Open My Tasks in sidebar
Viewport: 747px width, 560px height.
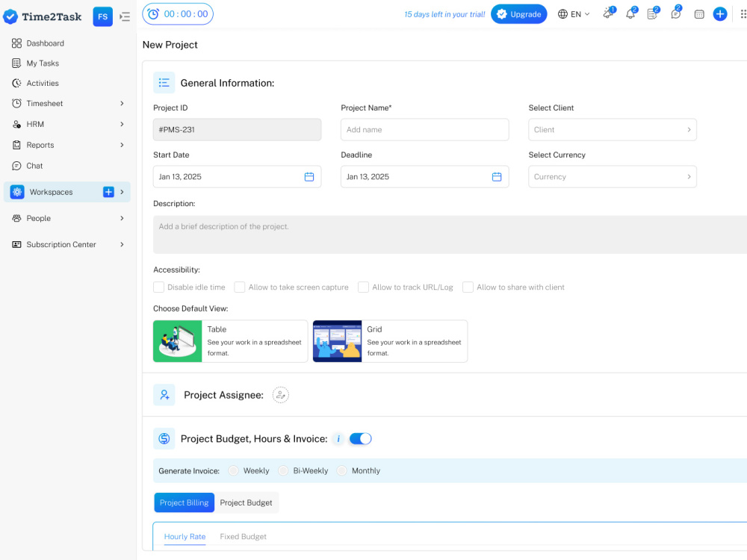click(x=43, y=63)
